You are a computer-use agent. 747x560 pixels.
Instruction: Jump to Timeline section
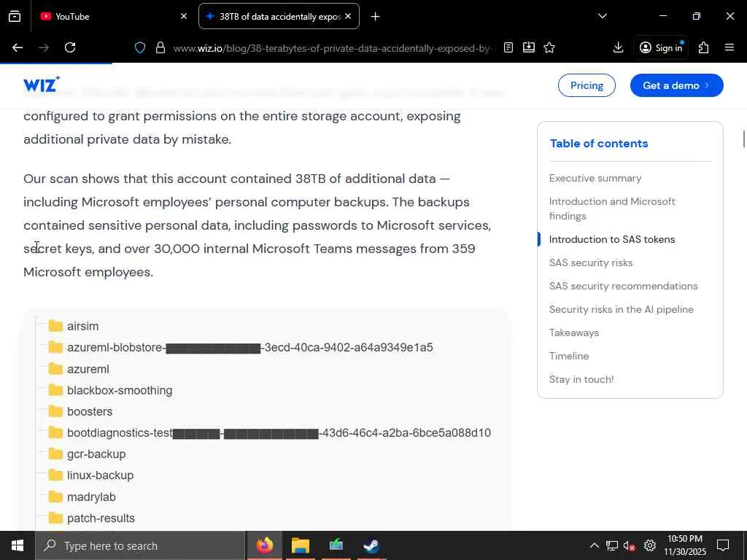pos(569,356)
